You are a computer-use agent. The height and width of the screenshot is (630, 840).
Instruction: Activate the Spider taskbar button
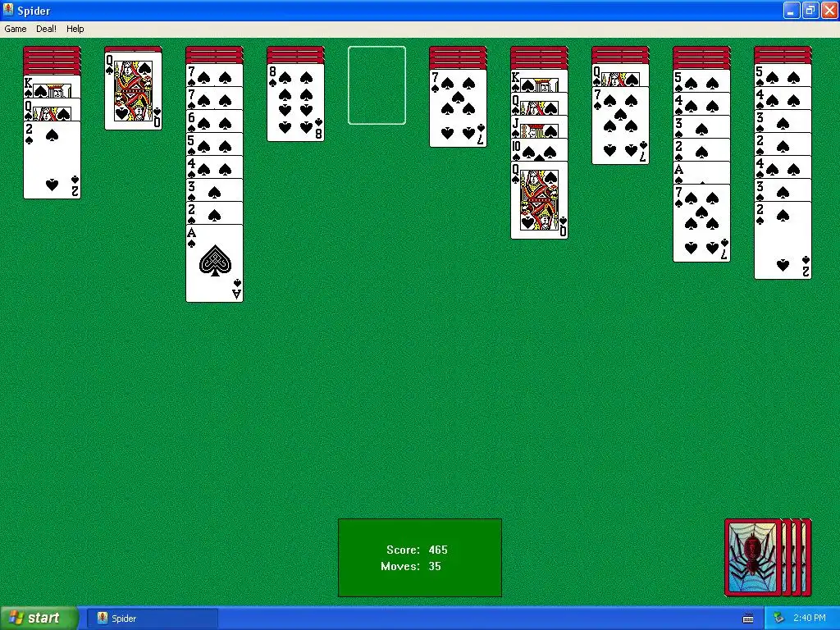(x=153, y=619)
